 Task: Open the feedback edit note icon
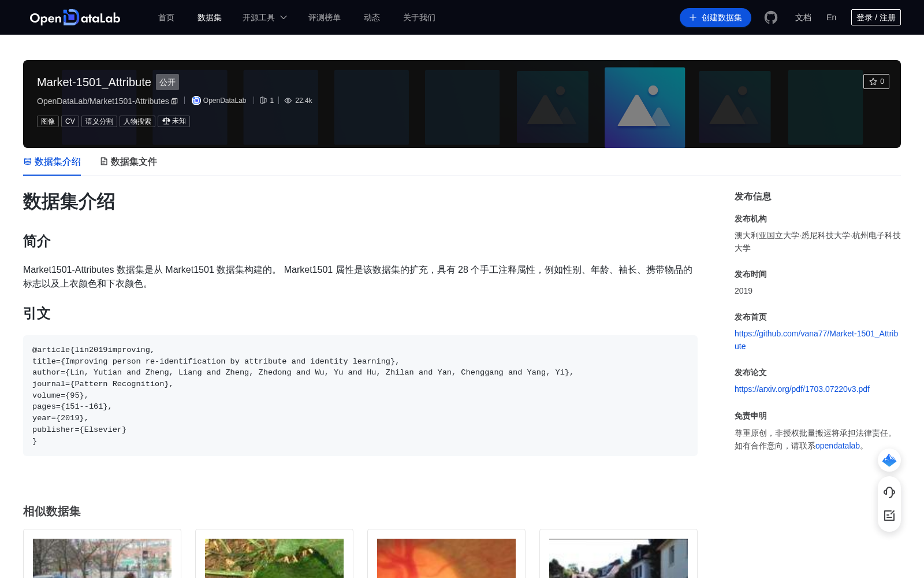[889, 516]
